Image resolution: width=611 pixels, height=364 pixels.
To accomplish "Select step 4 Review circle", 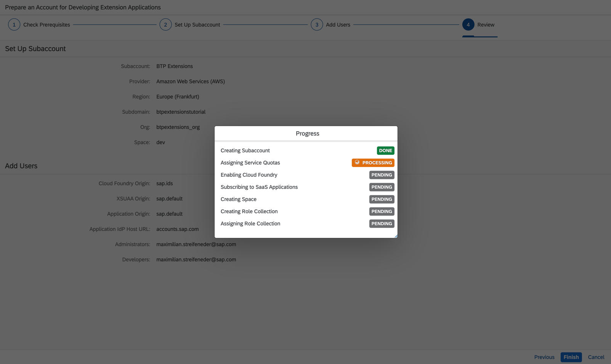I will pos(468,25).
